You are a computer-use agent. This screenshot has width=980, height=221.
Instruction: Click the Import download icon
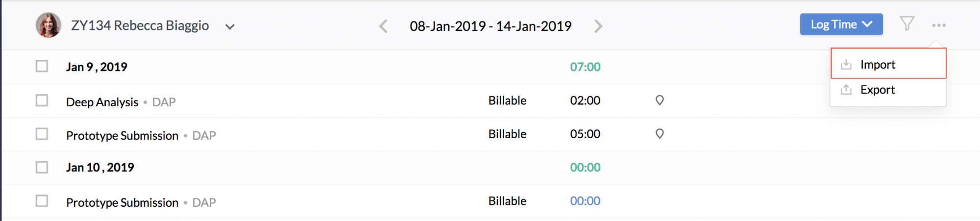point(846,64)
